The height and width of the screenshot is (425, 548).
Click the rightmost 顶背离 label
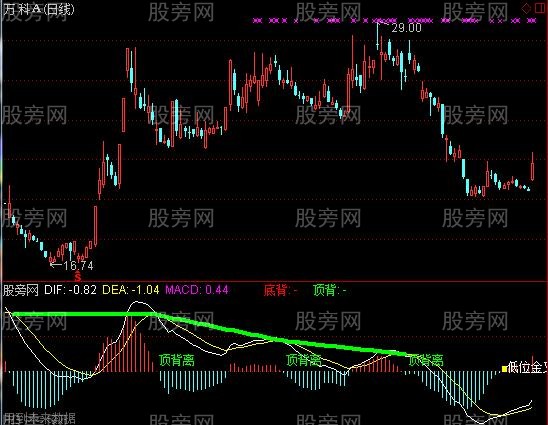coord(426,360)
